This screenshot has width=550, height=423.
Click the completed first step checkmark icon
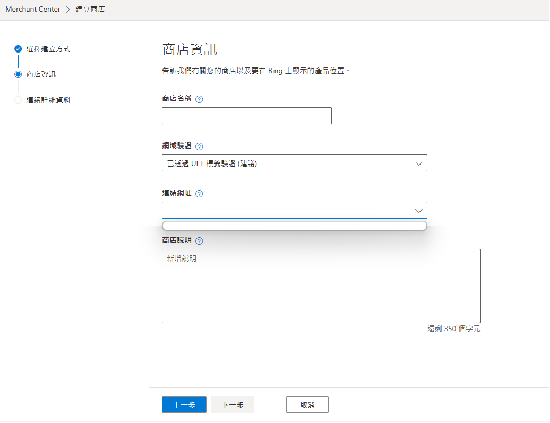click(18, 49)
